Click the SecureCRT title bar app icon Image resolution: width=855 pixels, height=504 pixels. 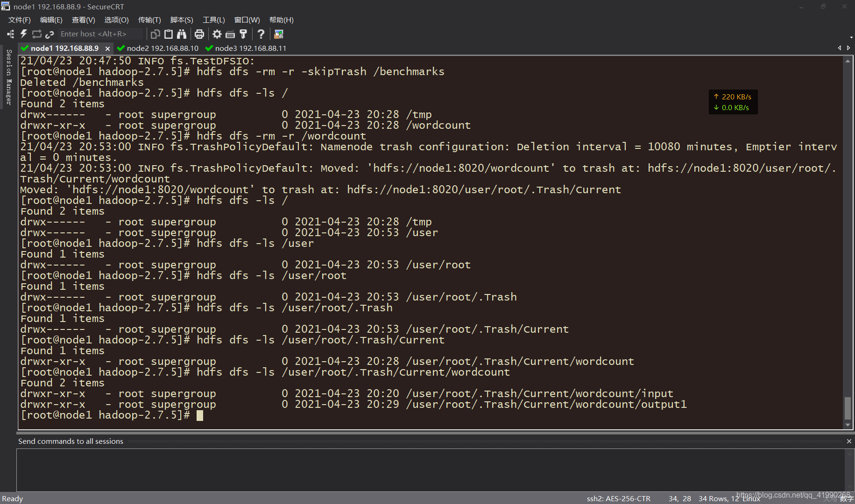[x=6, y=7]
